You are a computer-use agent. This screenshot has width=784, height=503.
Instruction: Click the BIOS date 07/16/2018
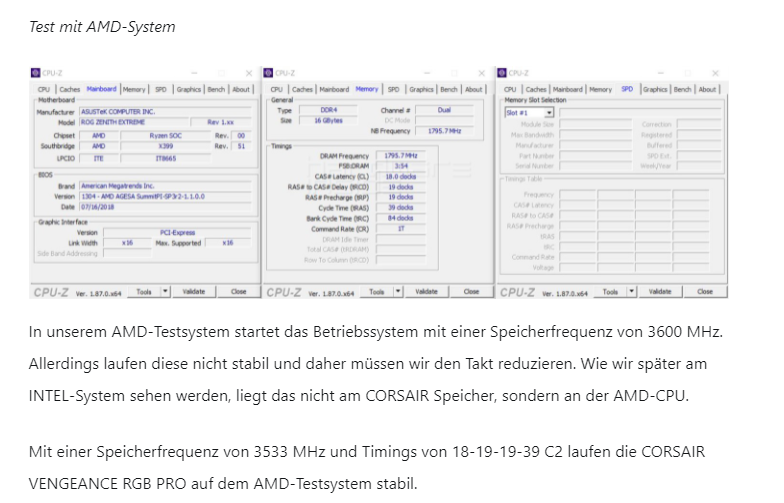pyautogui.click(x=165, y=207)
